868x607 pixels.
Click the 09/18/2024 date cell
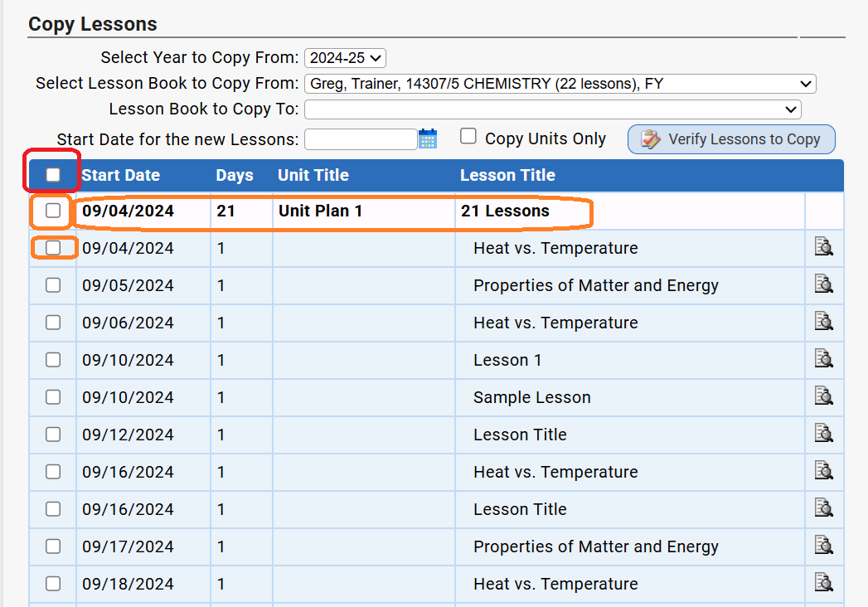[x=128, y=584]
